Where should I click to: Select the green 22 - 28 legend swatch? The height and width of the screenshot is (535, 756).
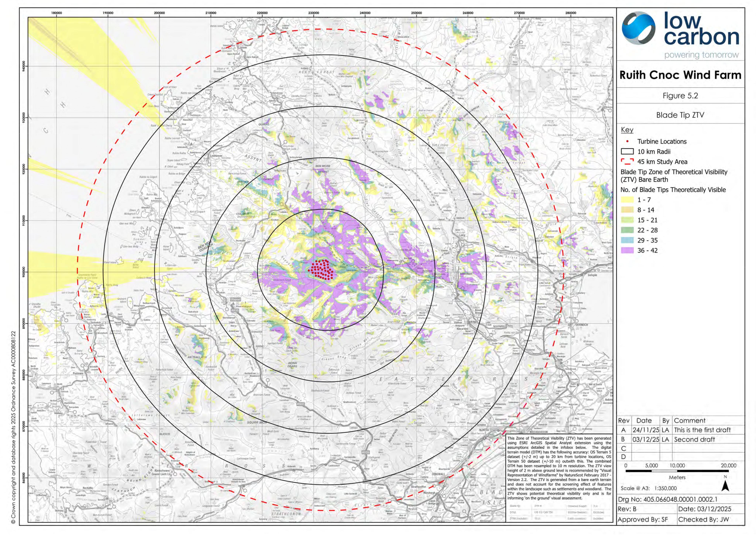pos(627,230)
